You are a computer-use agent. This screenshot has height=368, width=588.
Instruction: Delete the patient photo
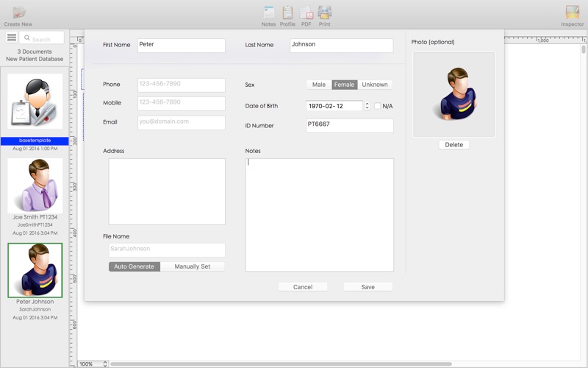click(453, 144)
